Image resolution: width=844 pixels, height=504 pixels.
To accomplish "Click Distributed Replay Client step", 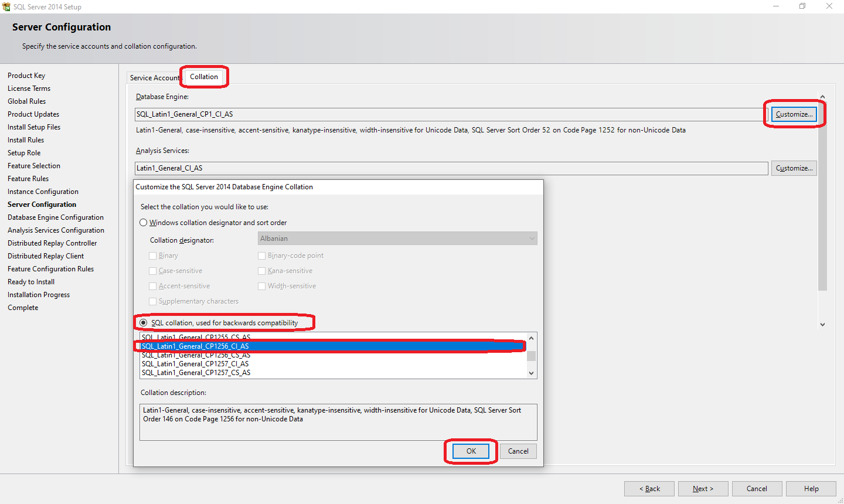I will 46,256.
